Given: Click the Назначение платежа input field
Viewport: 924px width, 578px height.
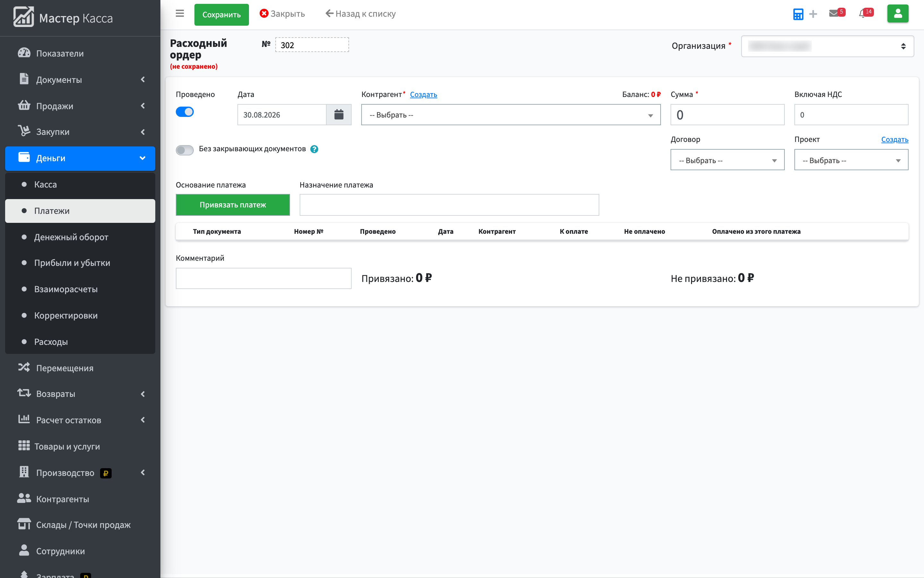Looking at the screenshot, I should (449, 205).
